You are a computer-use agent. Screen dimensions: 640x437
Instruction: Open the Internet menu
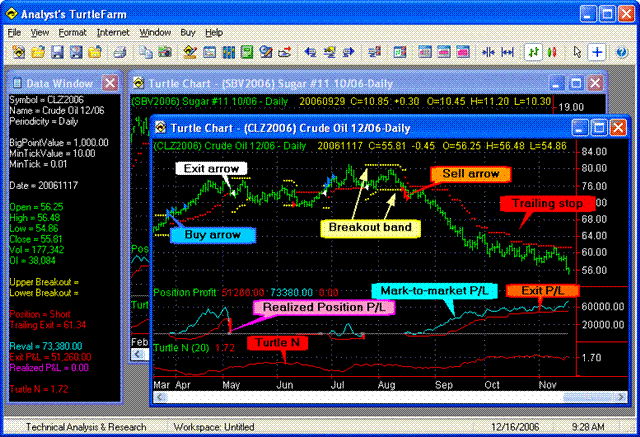[x=113, y=32]
